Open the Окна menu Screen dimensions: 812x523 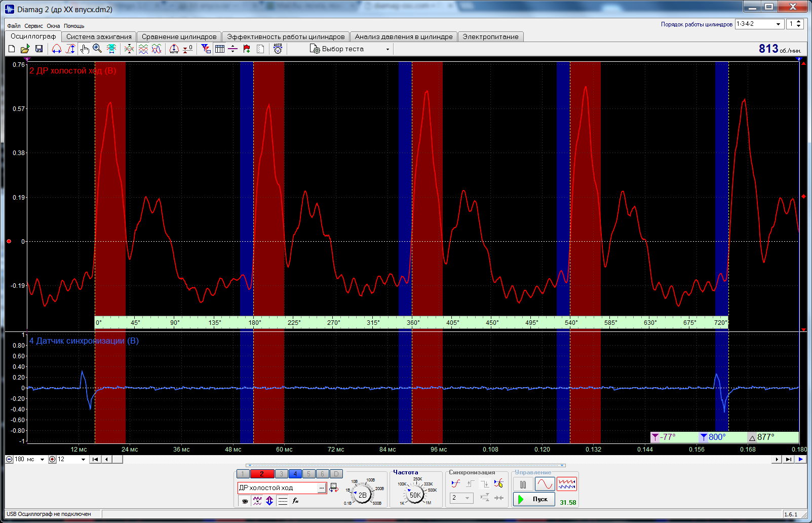[x=53, y=26]
